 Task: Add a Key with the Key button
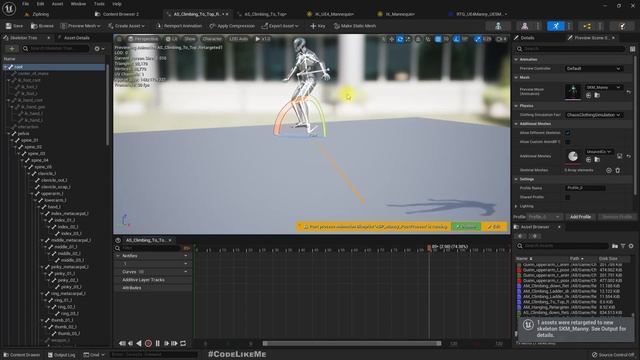318,26
